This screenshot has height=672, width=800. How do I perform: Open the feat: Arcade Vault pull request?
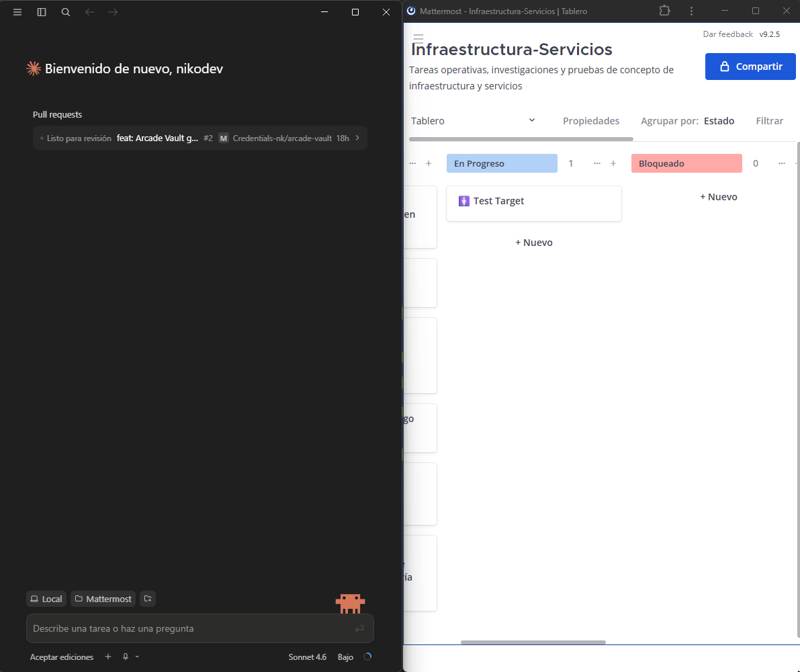coord(157,138)
